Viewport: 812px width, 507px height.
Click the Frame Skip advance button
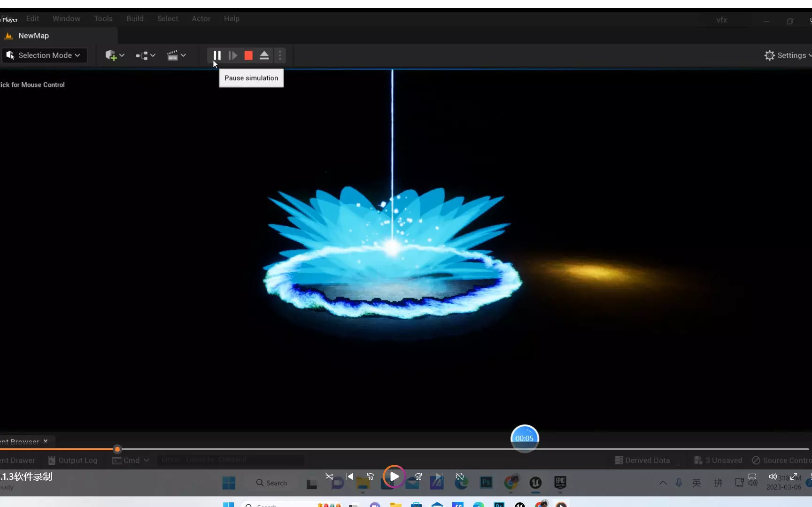coord(233,55)
